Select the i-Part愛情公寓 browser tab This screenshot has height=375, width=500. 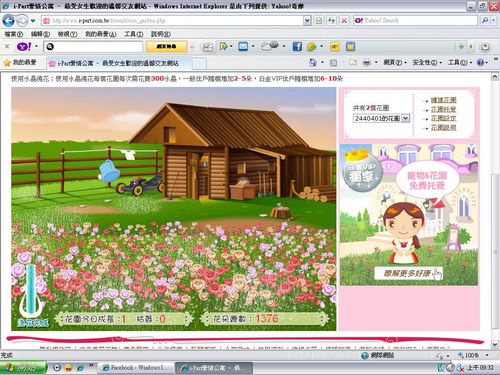tap(118, 63)
